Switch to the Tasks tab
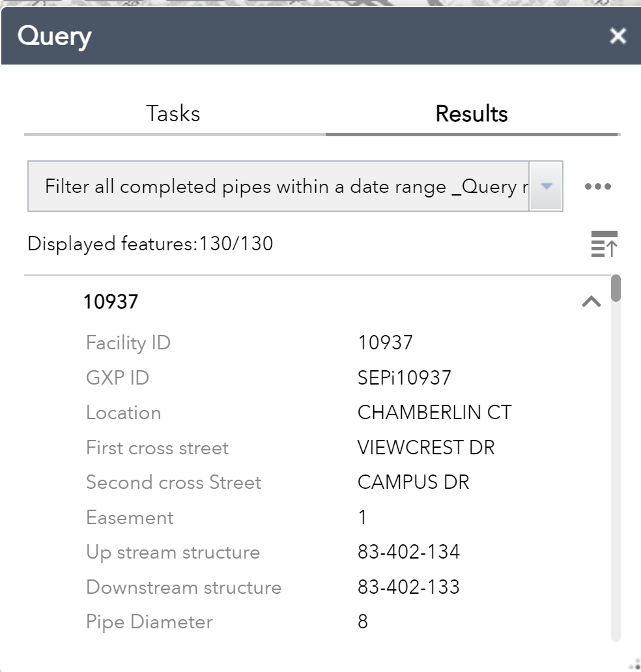Viewport: 641px width, 672px height. [172, 113]
